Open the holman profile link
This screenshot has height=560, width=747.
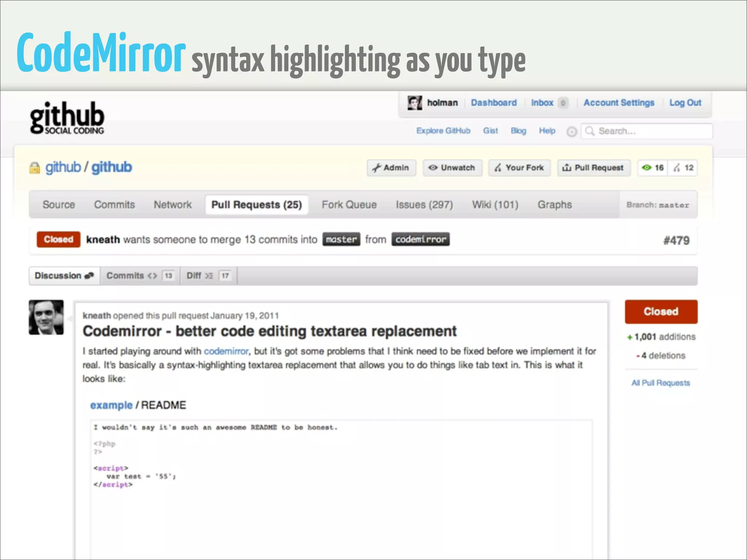coord(442,103)
